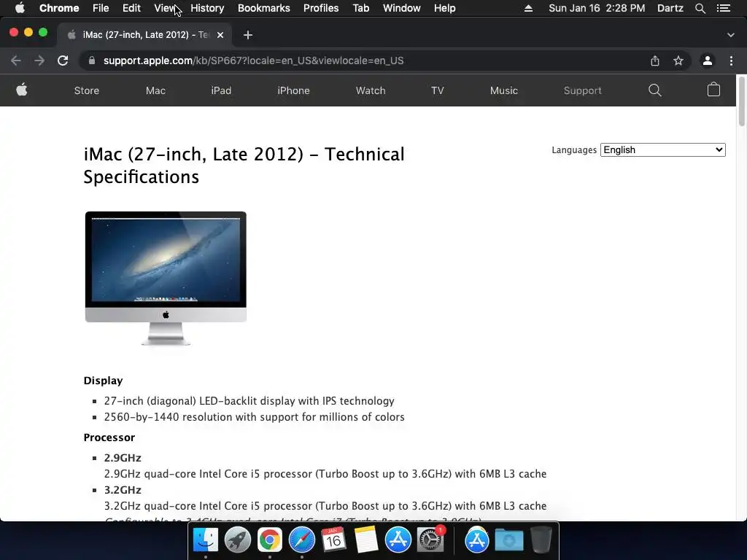Click the page title iMac Technical Specifications
The width and height of the screenshot is (747, 560).
tap(244, 166)
